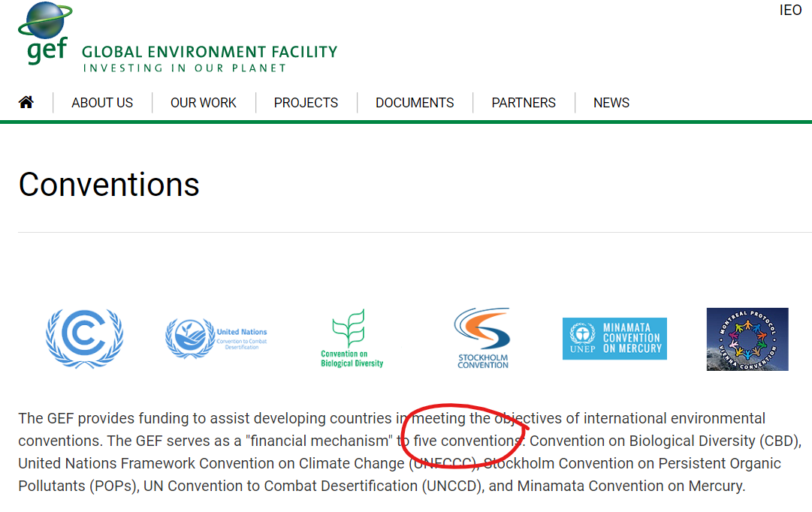812x512 pixels.
Task: Click the Stockholm Convention logo
Action: coord(482,339)
